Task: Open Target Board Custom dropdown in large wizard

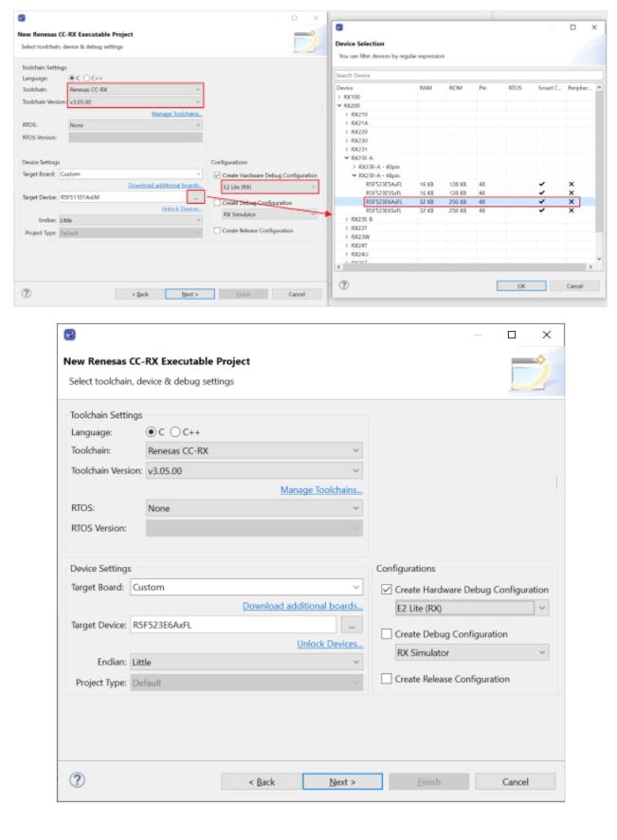Action: click(x=246, y=587)
